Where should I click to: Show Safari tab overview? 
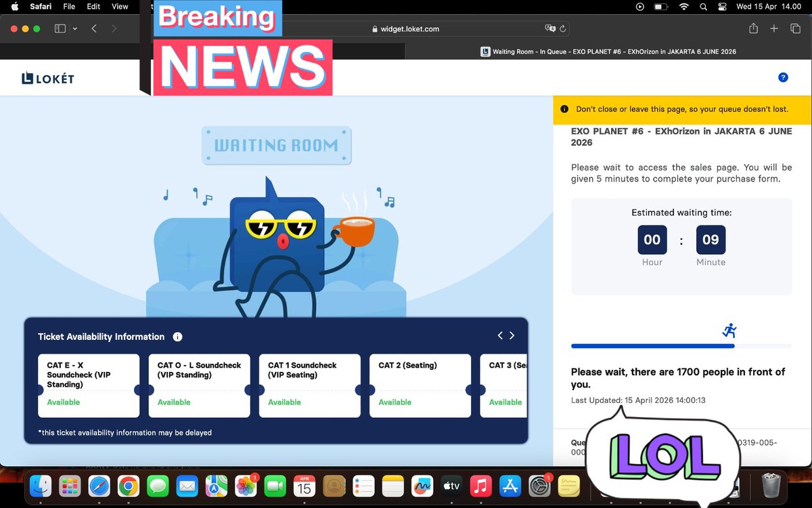pyautogui.click(x=795, y=28)
